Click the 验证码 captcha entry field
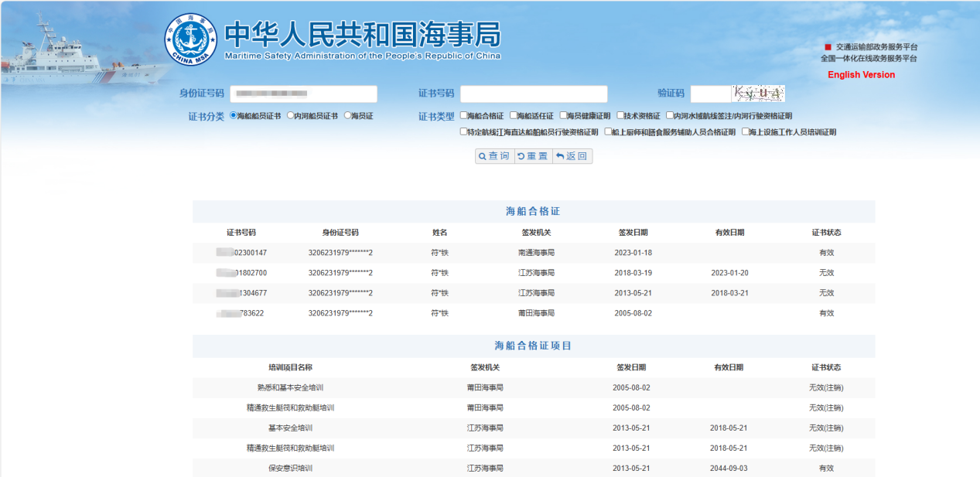Screen dimensions: 980x477 710,94
